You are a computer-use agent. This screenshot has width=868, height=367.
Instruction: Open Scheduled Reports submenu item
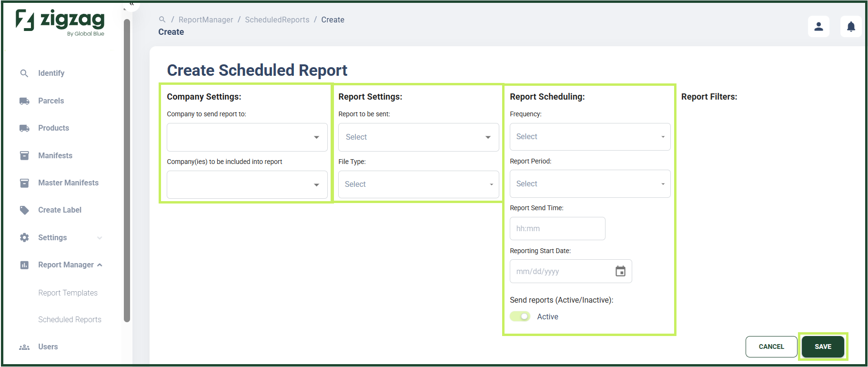tap(70, 320)
